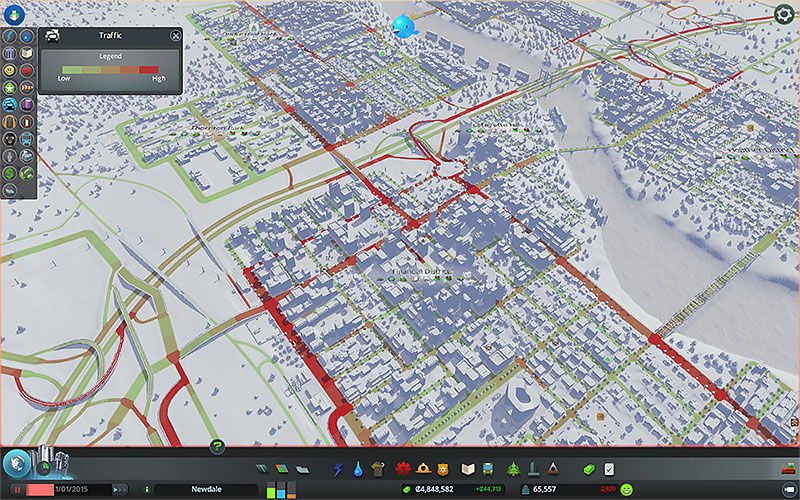Toggle the pause simulation button
The height and width of the screenshot is (500, 800).
click(x=17, y=489)
